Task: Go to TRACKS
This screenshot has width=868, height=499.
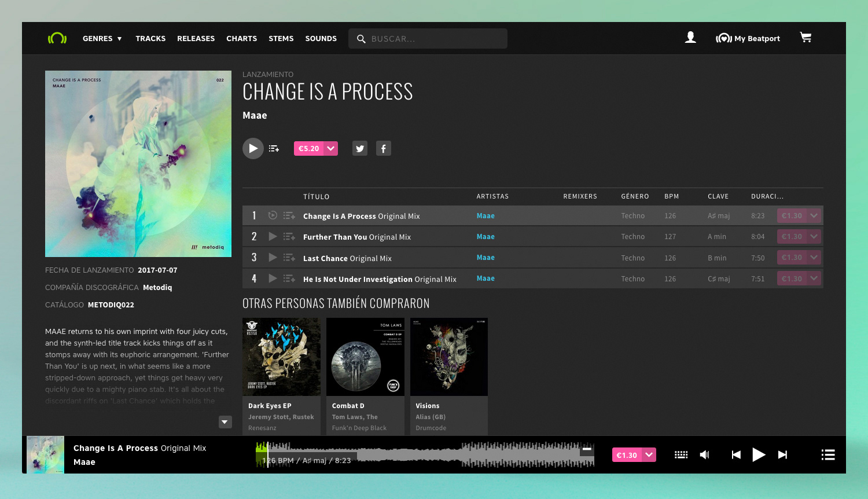Action: tap(150, 39)
